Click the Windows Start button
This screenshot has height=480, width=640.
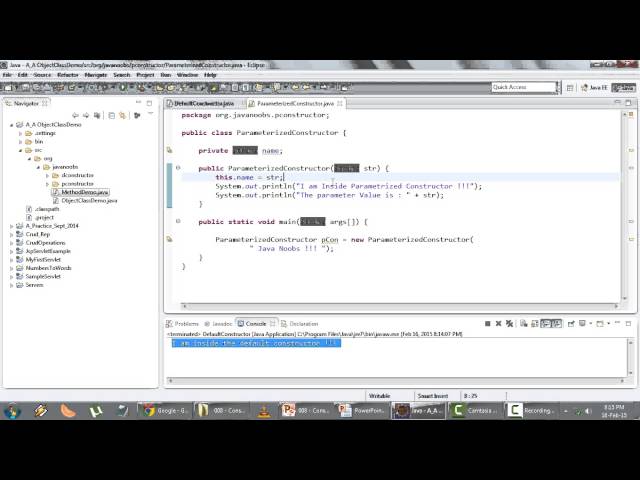pos(12,411)
